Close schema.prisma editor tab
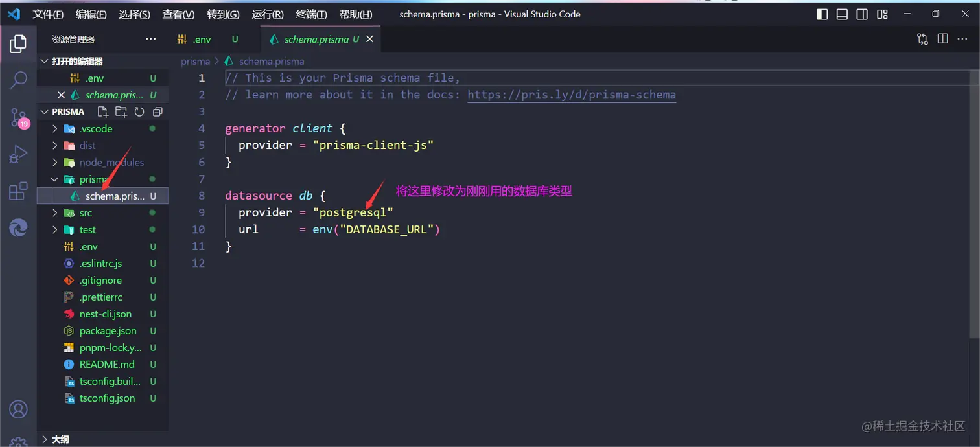The image size is (980, 447). pyautogui.click(x=369, y=39)
